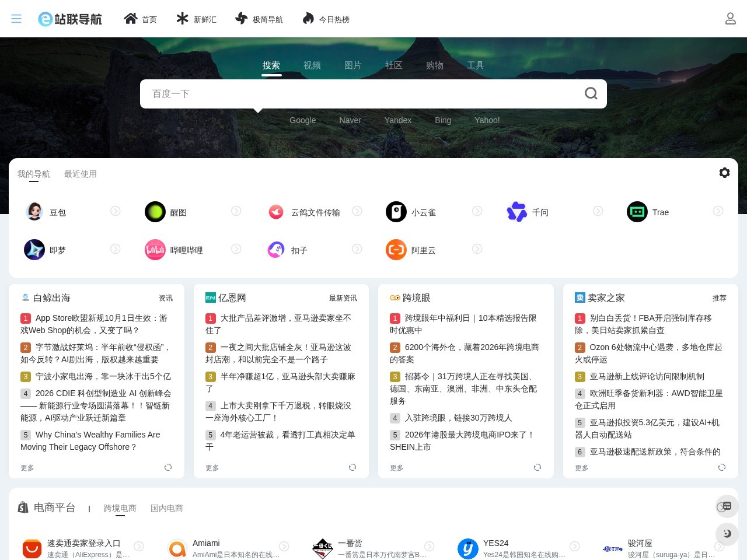747x560 pixels.
Task: Click arrow button next to 千问
Action: [598, 211]
